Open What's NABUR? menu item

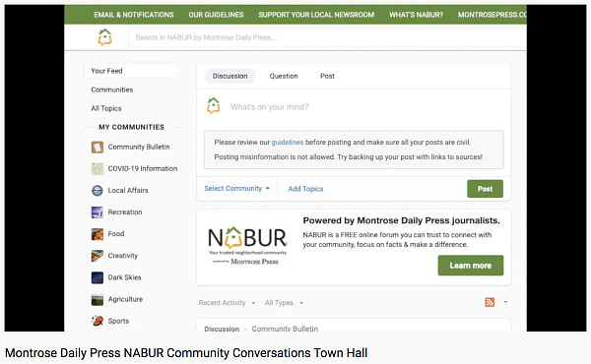click(416, 15)
